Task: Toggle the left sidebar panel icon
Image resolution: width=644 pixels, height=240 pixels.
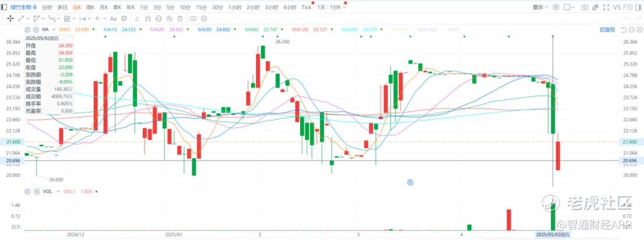Action: pos(3,7)
